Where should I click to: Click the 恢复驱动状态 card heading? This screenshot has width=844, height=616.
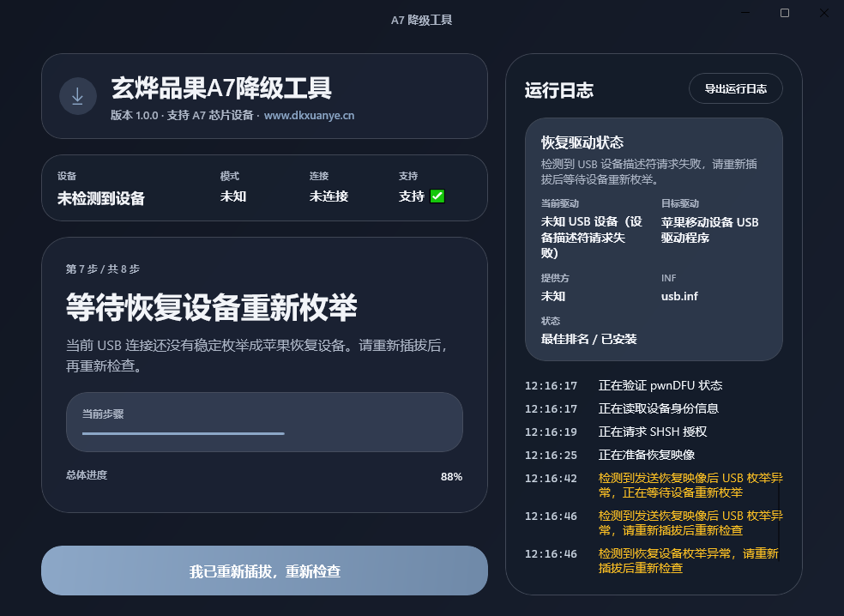(582, 142)
